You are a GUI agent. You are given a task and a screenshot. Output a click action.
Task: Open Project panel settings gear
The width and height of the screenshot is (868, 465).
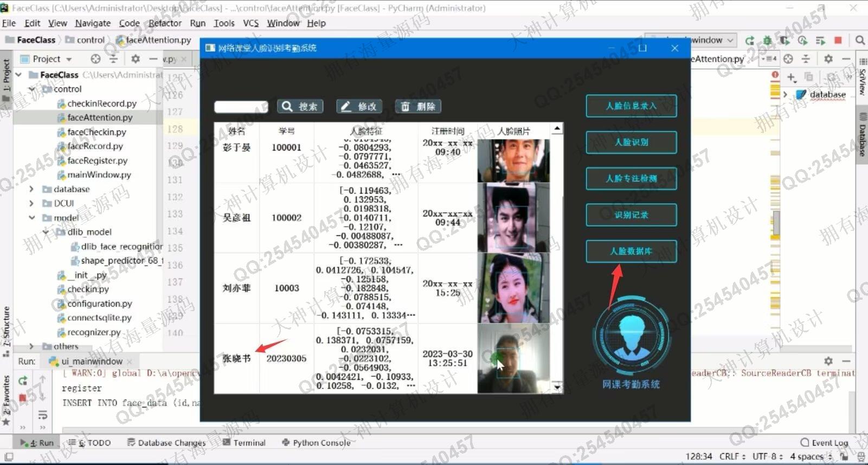[x=136, y=59]
